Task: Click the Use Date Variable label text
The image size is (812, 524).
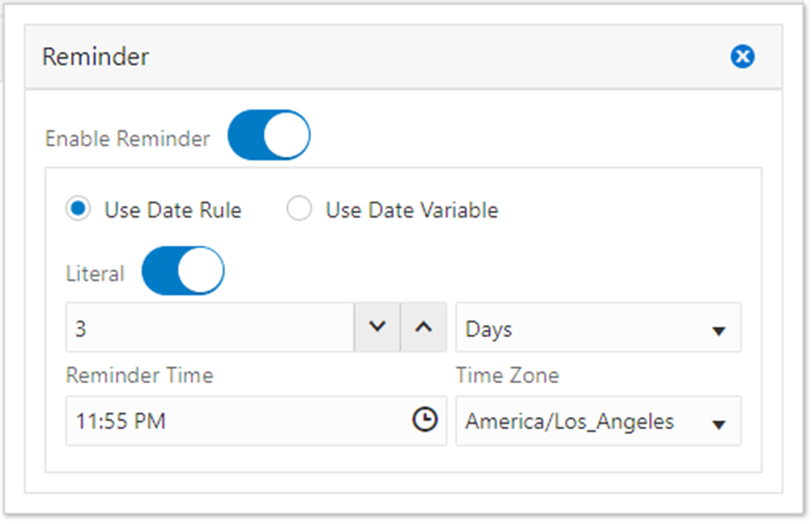Action: pyautogui.click(x=412, y=210)
